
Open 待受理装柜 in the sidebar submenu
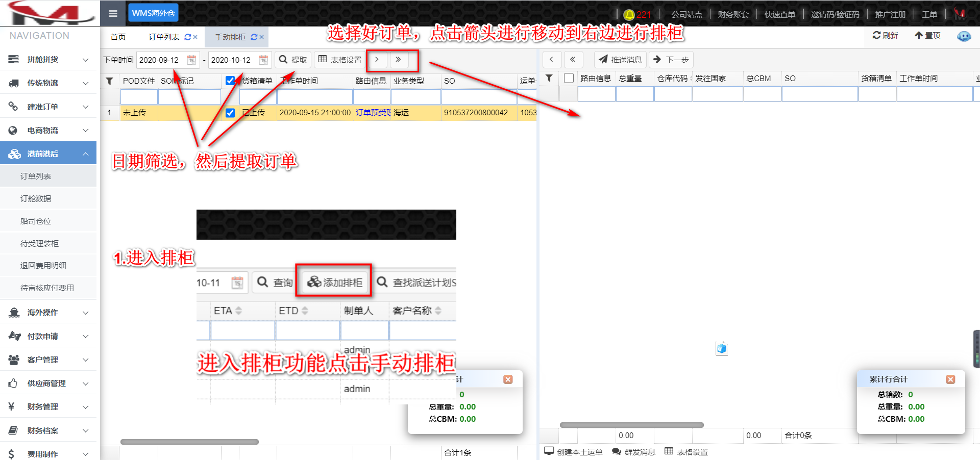click(48, 243)
